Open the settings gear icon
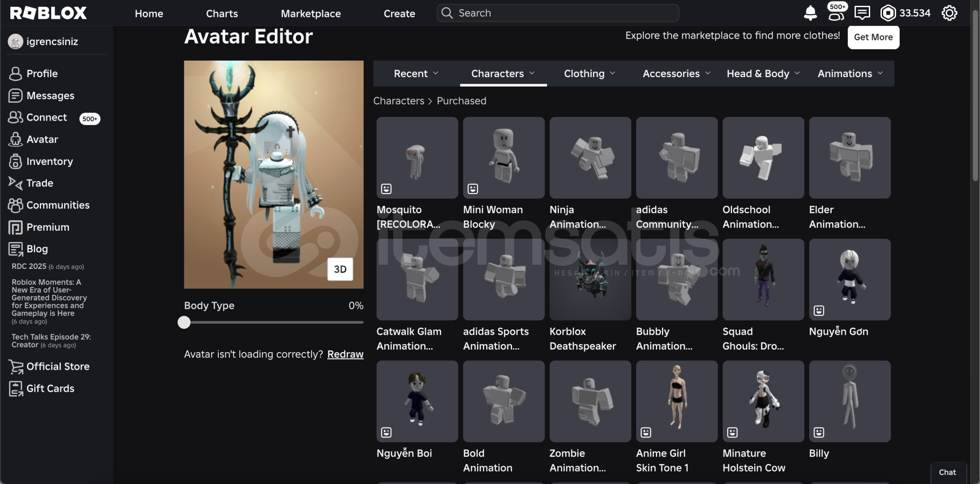This screenshot has width=980, height=484. (949, 13)
